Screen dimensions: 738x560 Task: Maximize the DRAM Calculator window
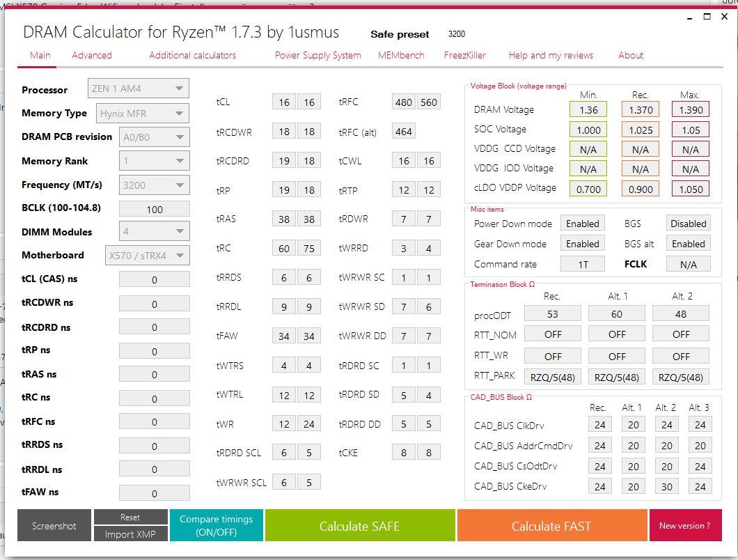pyautogui.click(x=707, y=17)
